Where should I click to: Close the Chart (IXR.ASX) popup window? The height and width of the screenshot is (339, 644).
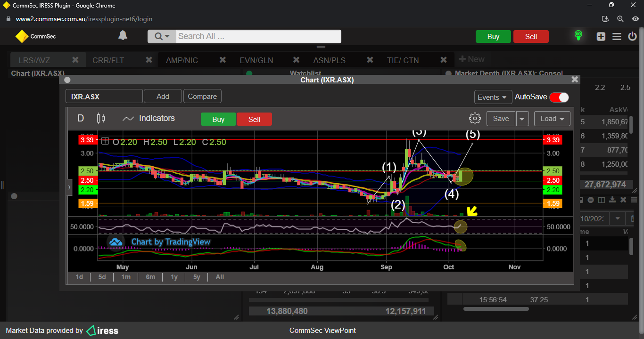coord(574,80)
